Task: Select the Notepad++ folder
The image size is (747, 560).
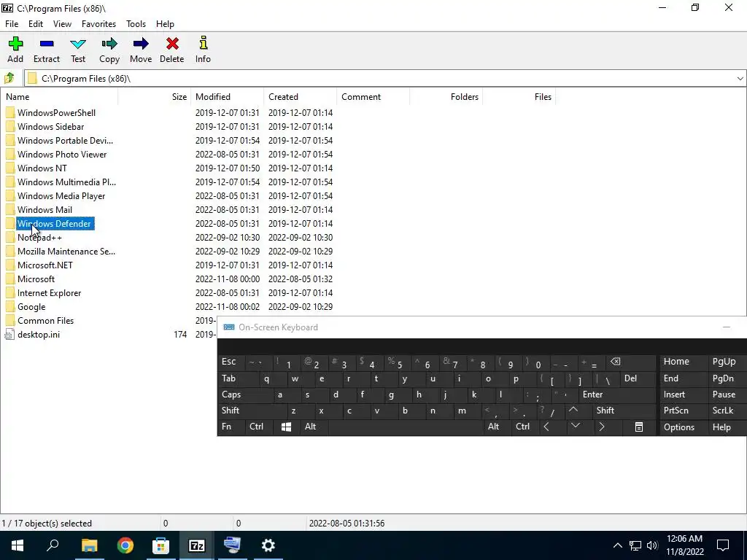Action: pos(39,237)
